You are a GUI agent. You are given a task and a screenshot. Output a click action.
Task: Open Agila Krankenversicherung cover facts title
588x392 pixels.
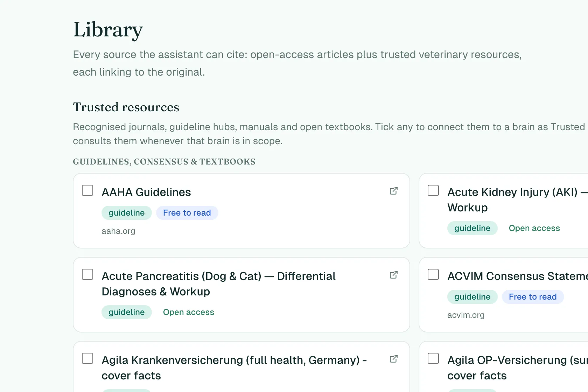(x=234, y=368)
